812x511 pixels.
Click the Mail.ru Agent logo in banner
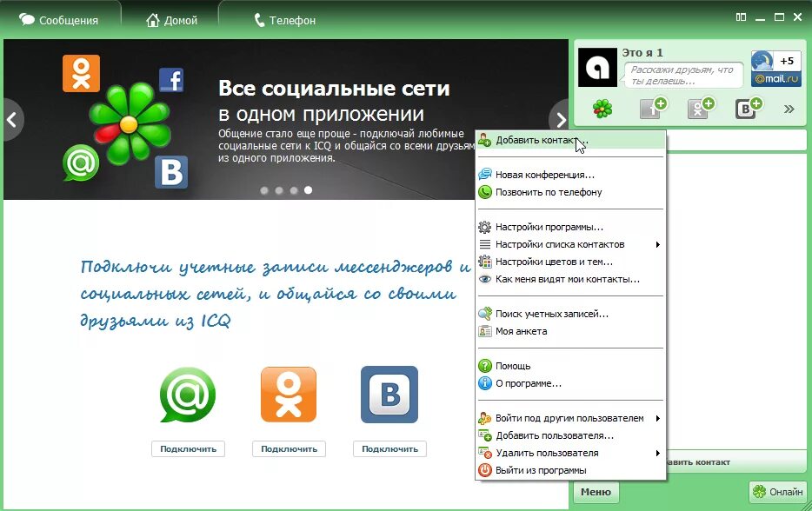pos(81,163)
